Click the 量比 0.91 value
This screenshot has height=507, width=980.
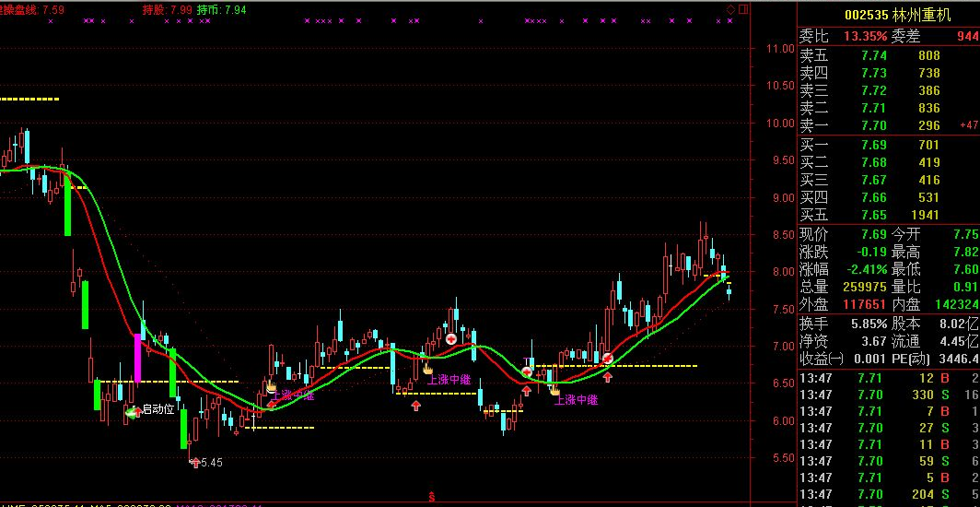[x=966, y=287]
